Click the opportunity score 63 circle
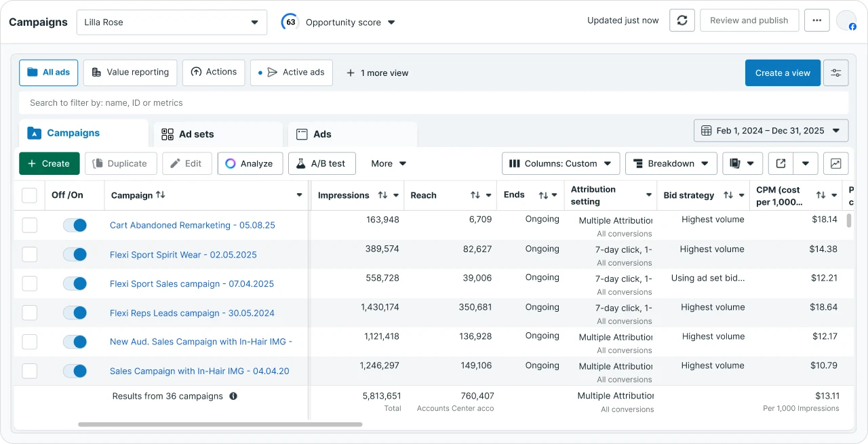Viewport: 868px width, 444px height. point(290,22)
